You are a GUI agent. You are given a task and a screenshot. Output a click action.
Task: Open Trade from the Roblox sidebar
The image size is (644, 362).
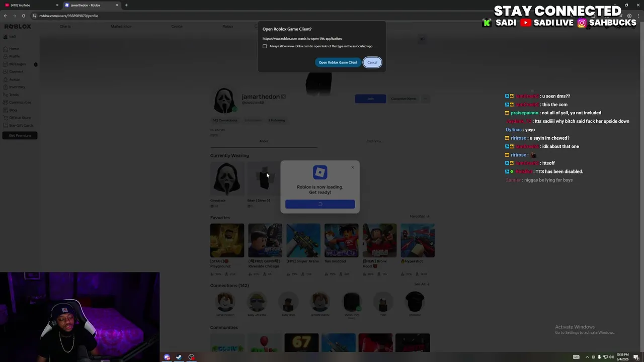pos(14,95)
